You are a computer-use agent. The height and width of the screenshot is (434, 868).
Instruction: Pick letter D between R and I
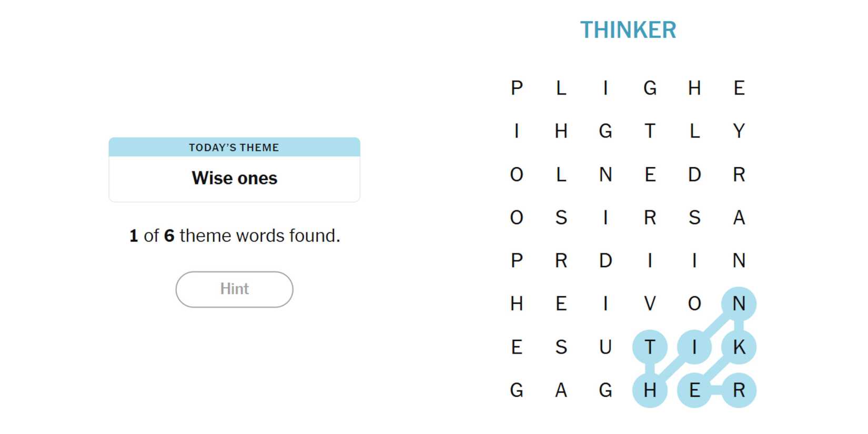tap(605, 260)
